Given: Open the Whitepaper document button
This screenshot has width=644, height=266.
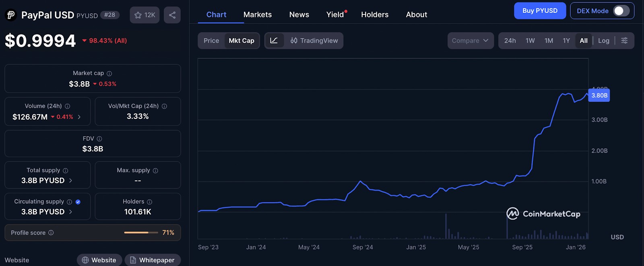Looking at the screenshot, I should 153,260.
